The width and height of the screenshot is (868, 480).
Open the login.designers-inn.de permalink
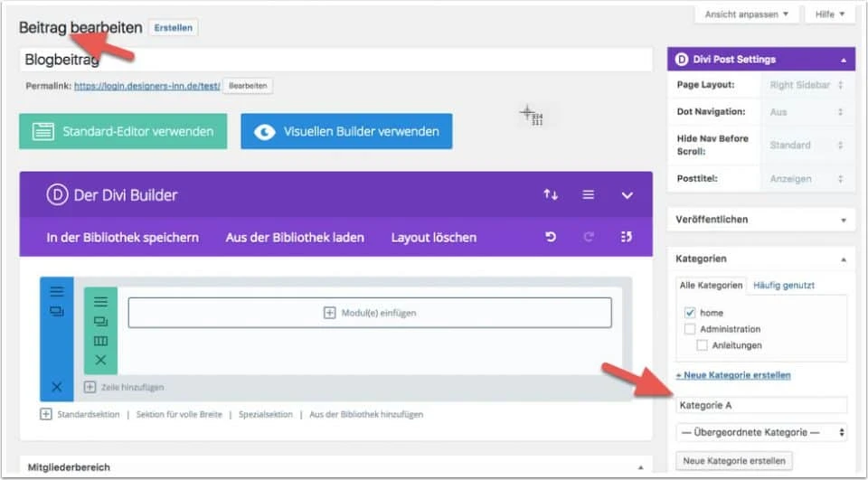(x=147, y=86)
